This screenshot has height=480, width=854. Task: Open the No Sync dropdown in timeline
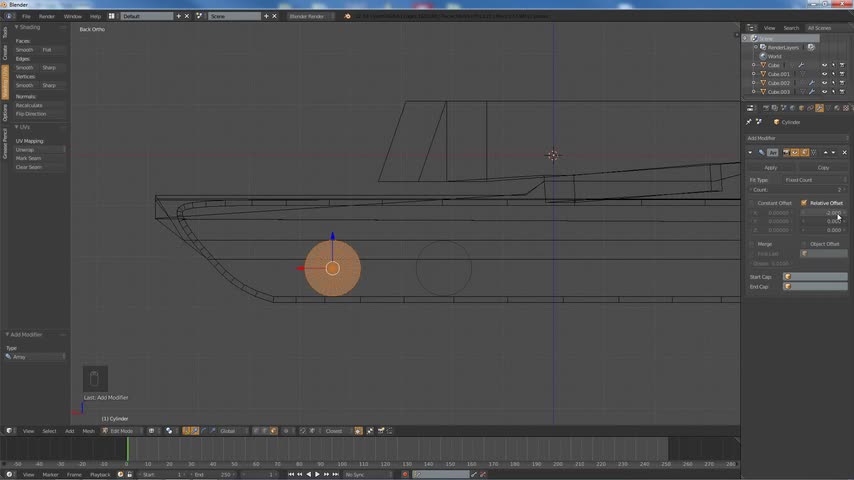[x=367, y=475]
